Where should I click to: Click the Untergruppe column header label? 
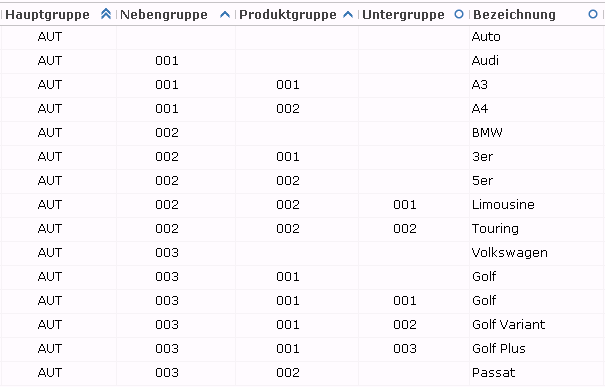click(403, 15)
